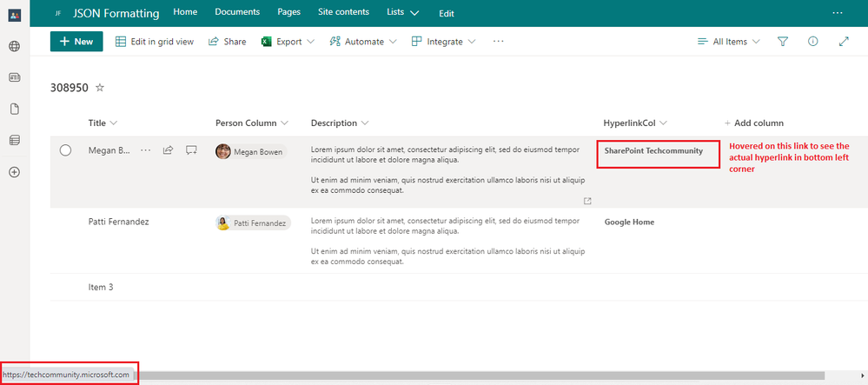The image size is (868, 385).
Task: Open the SharePoint Techcommunity link
Action: pyautogui.click(x=653, y=150)
